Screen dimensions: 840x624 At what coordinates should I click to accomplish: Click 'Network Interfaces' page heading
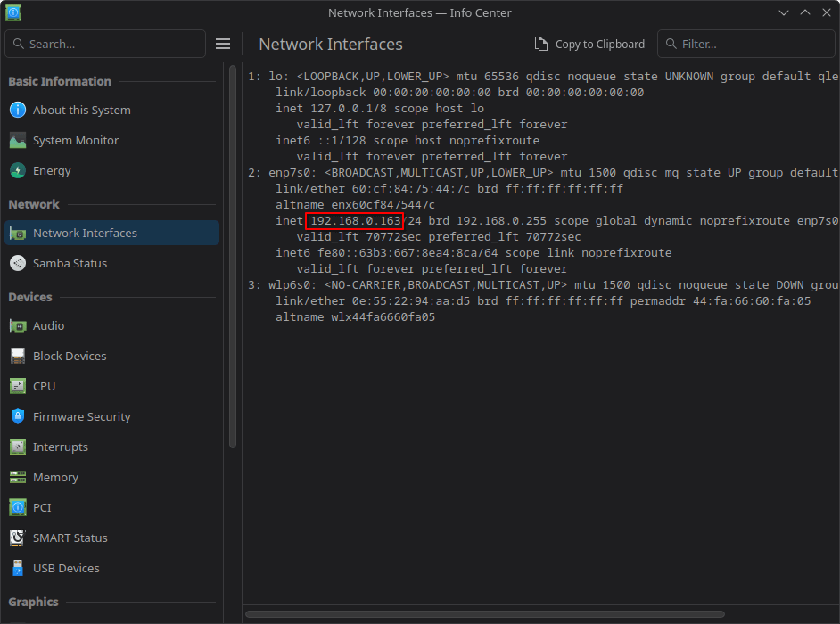coord(331,44)
